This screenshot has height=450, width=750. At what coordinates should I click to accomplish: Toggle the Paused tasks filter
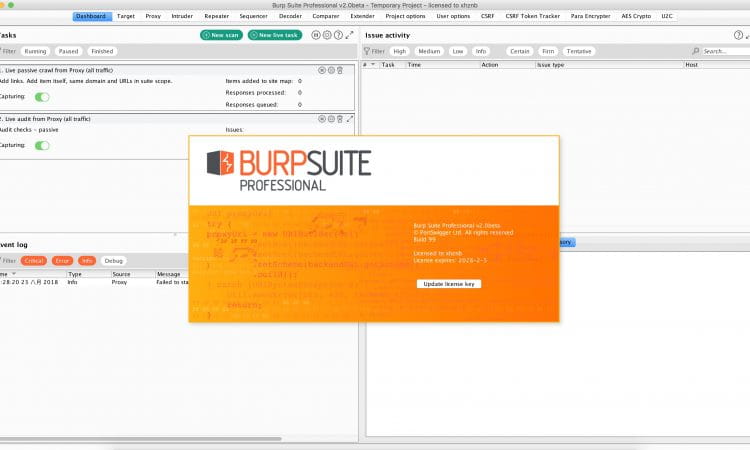click(x=68, y=51)
